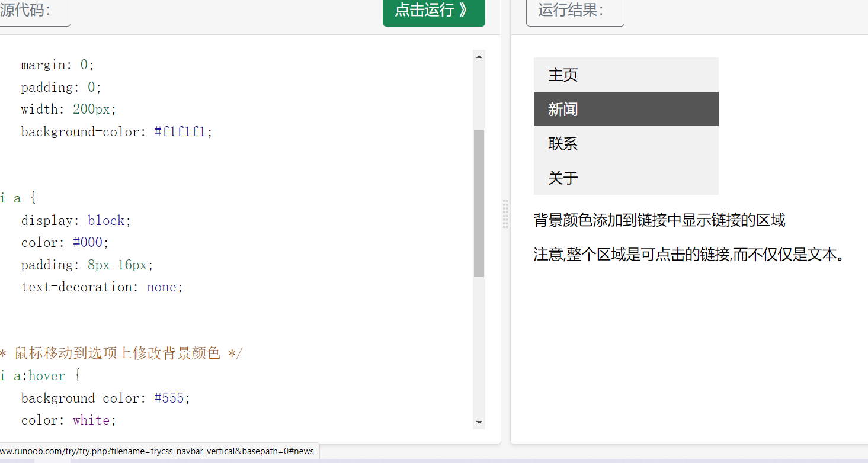The width and height of the screenshot is (868, 463).
Task: Open the 关于 page link
Action: click(x=562, y=178)
